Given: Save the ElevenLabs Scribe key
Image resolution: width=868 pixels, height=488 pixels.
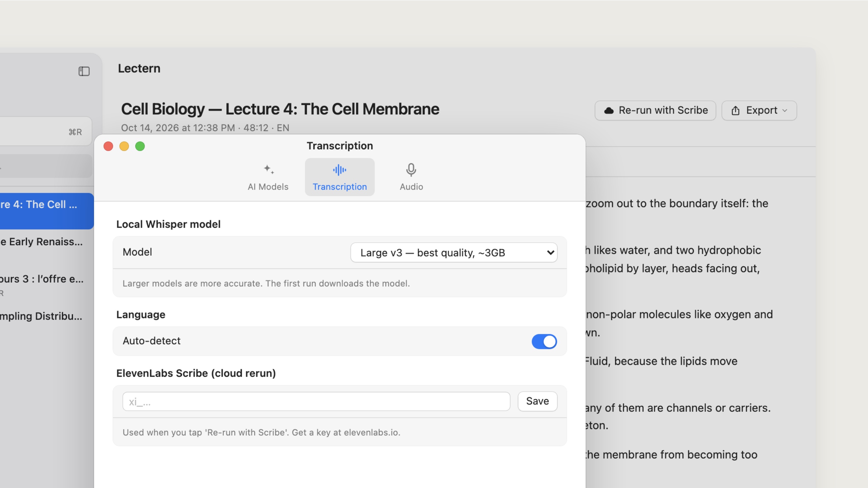Looking at the screenshot, I should (x=537, y=401).
